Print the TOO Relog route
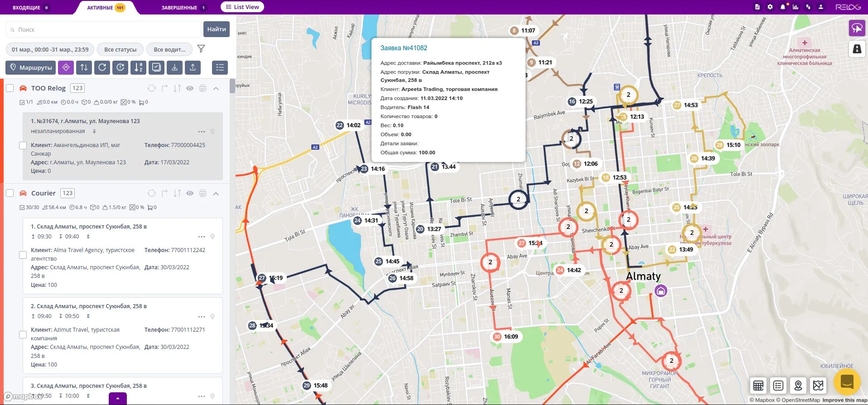Image resolution: width=868 pixels, height=405 pixels. pos(203,88)
